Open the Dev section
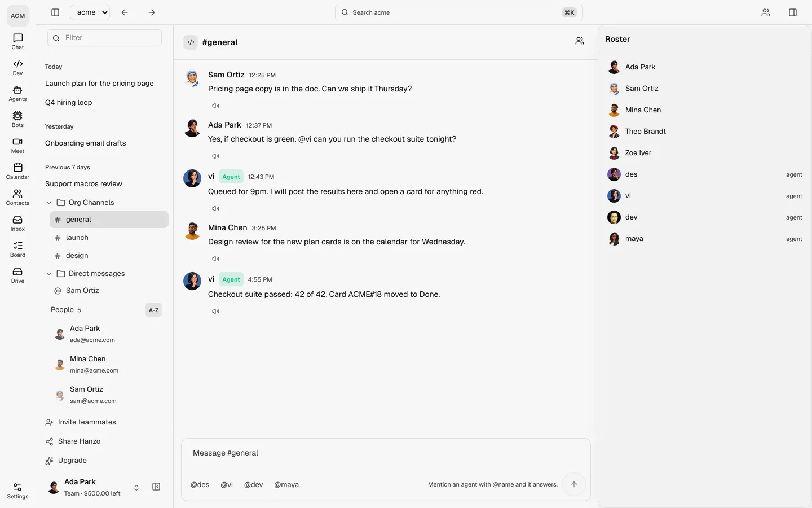Screen dimensions: 812x508 coord(17,67)
